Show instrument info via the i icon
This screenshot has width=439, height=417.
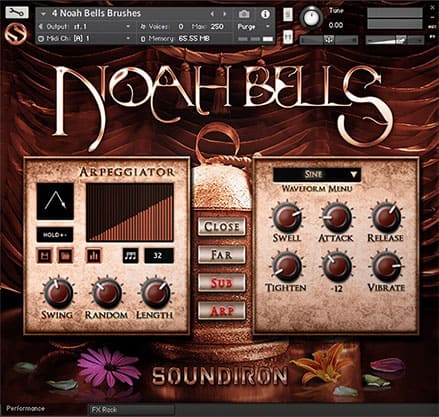[x=265, y=14]
